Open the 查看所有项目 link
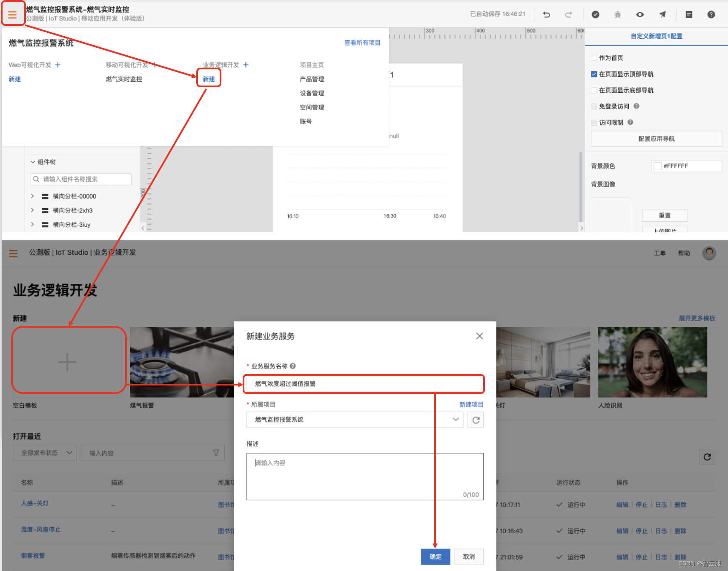The height and width of the screenshot is (571, 728). (362, 43)
